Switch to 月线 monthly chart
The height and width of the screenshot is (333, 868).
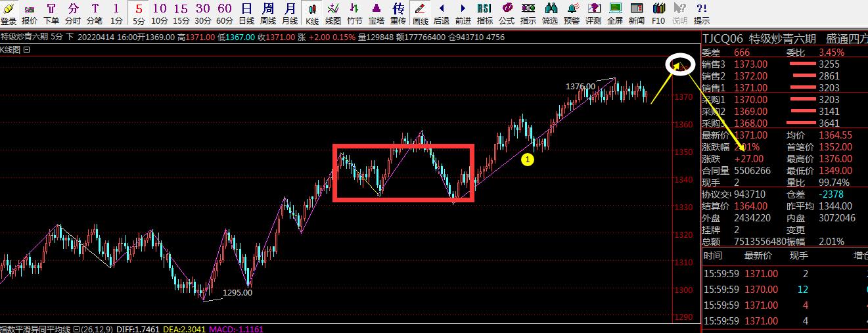(x=290, y=13)
